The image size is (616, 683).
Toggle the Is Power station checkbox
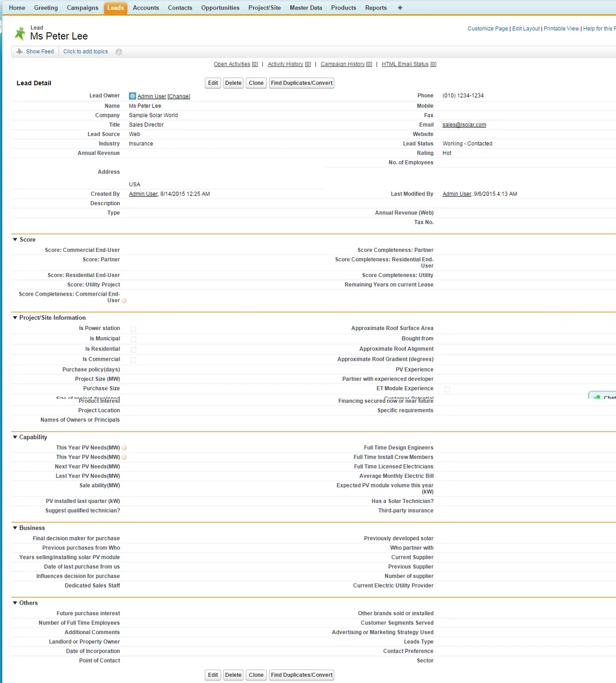[x=133, y=329]
